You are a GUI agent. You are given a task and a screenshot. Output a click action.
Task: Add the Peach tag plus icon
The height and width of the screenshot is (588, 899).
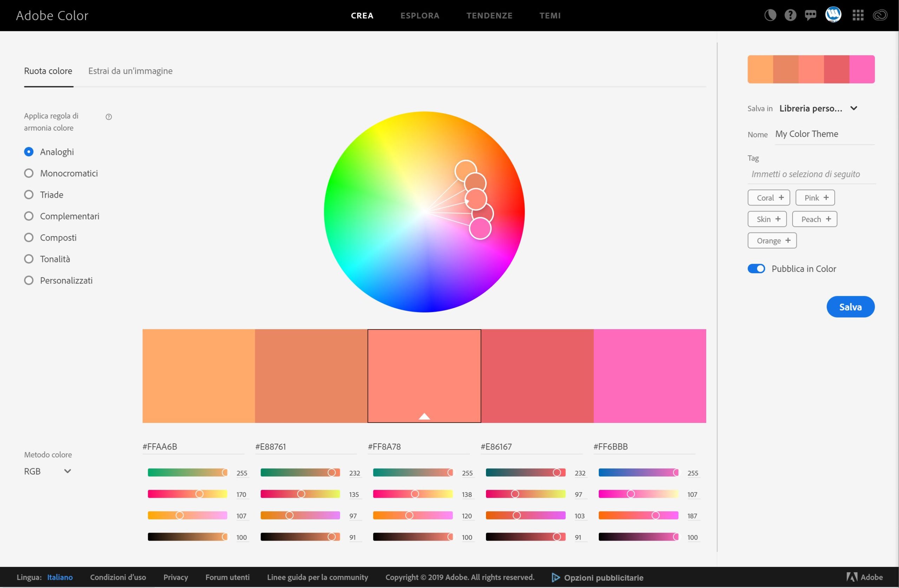[828, 219]
